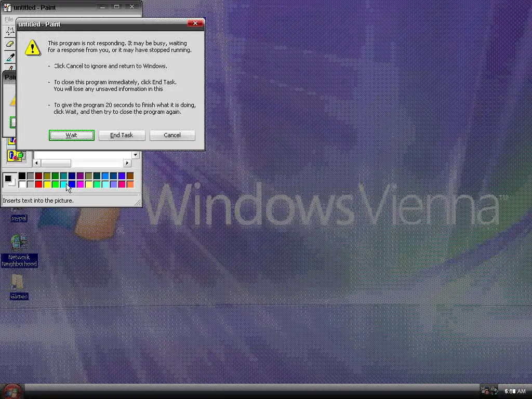Pick the cyan color swatch
This screenshot has width=532, height=399.
(x=63, y=184)
